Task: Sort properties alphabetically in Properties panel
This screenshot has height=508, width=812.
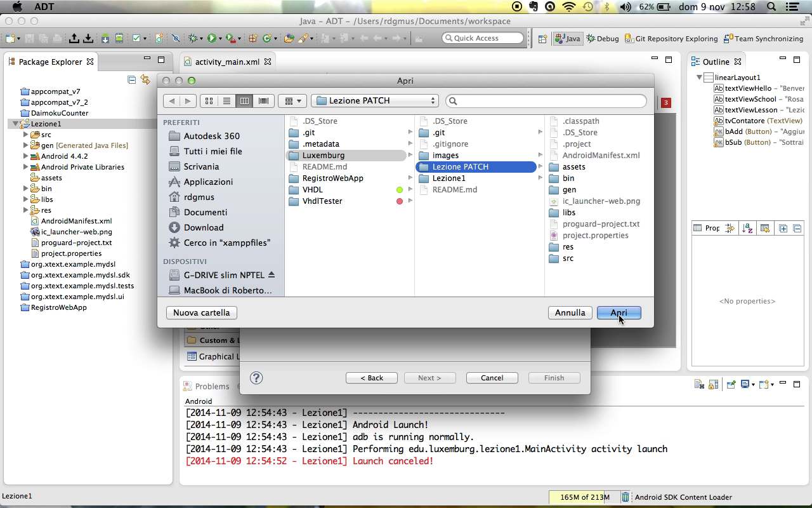Action: (x=747, y=228)
